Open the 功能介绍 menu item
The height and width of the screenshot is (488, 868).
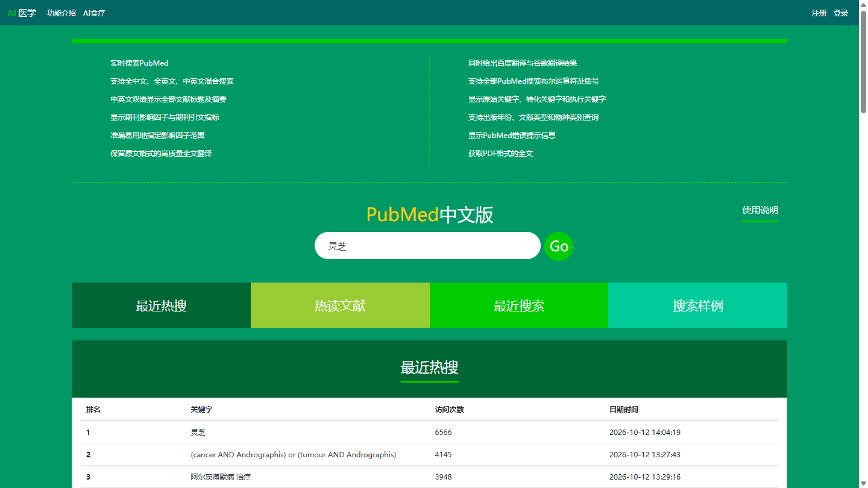(x=61, y=13)
